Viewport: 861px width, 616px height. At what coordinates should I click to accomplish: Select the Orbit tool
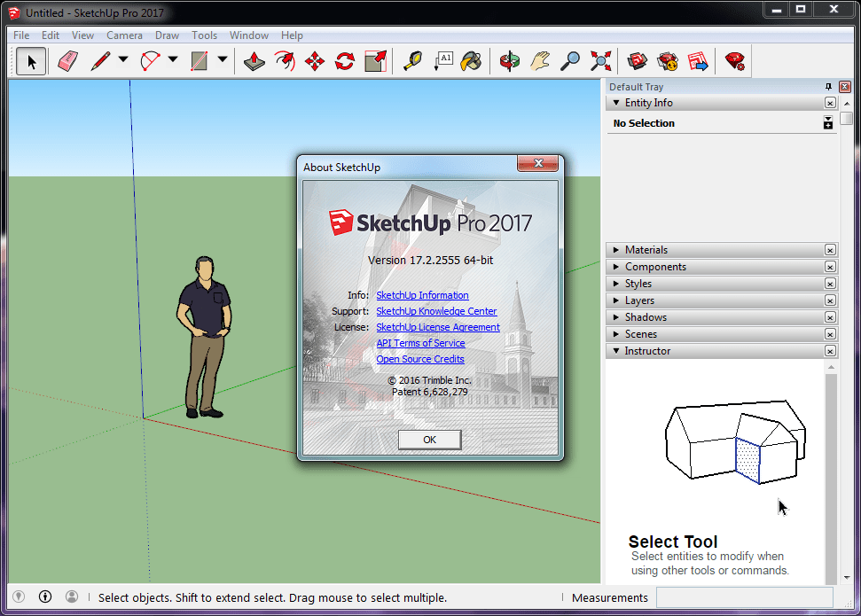point(510,61)
